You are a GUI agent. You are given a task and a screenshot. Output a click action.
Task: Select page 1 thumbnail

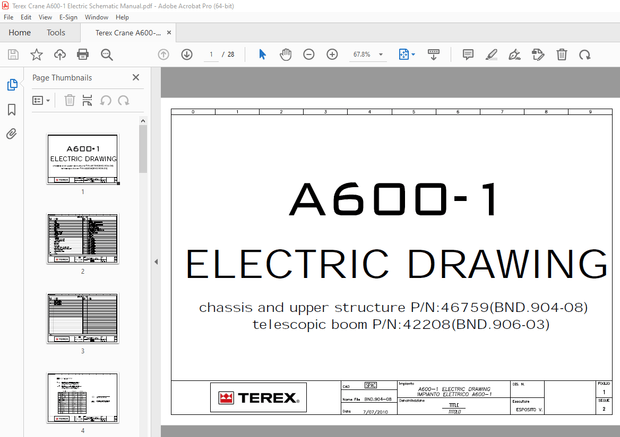[83, 159]
